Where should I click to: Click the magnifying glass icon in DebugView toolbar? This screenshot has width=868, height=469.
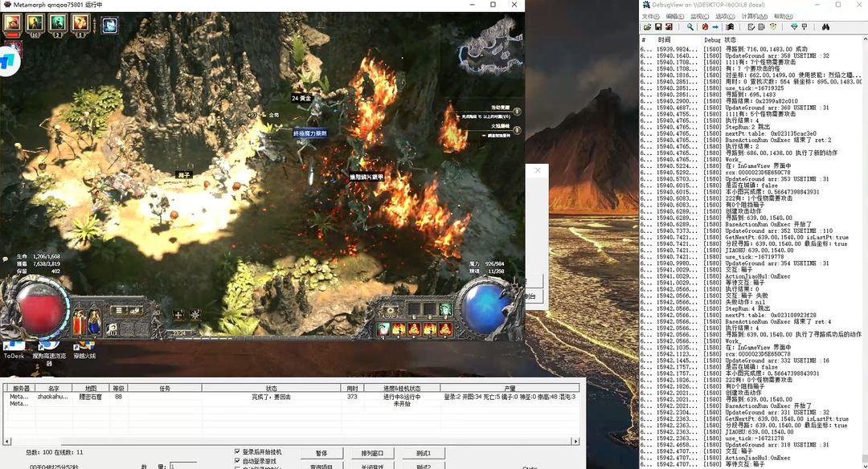[x=690, y=27]
